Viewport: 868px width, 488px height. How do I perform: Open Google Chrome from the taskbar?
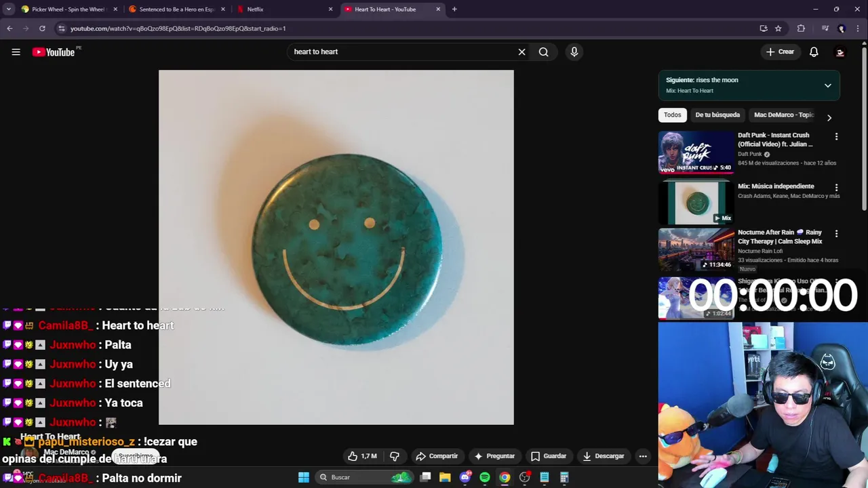[505, 477]
